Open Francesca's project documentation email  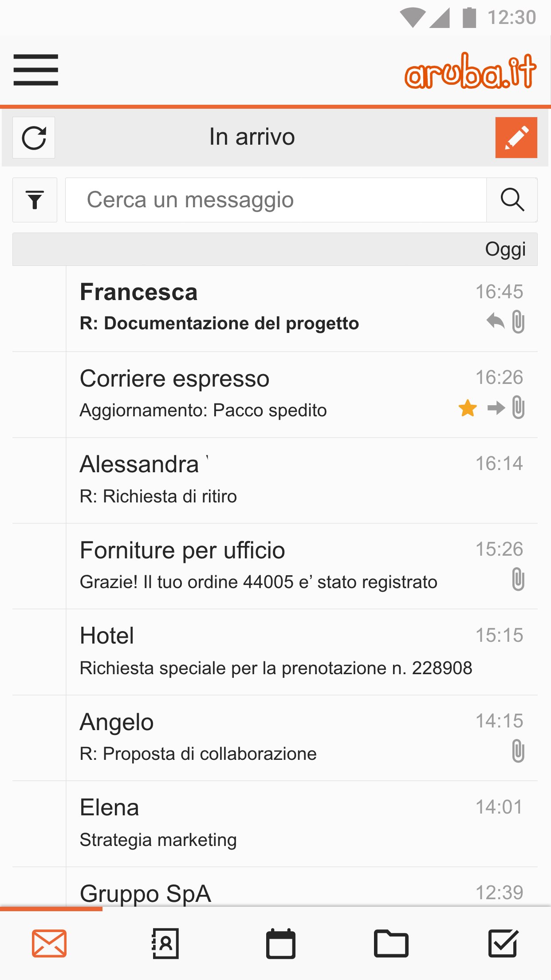point(266,308)
